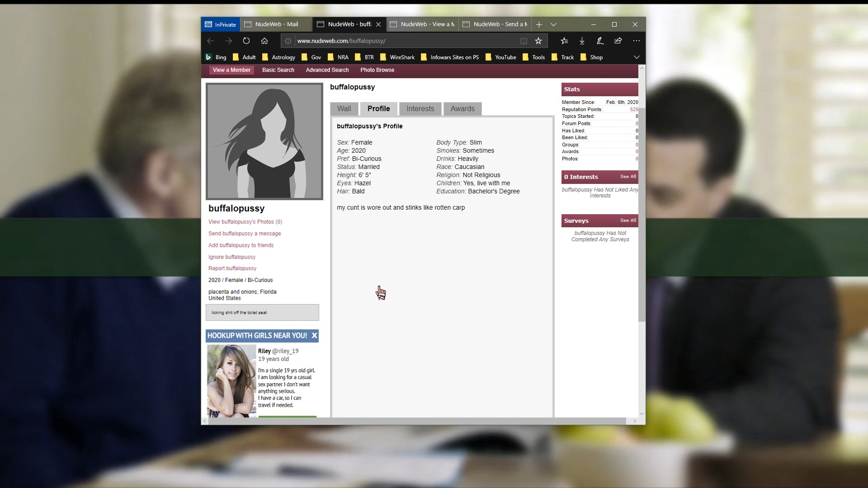
Task: Click the browser Refresh icon
Action: (x=246, y=41)
